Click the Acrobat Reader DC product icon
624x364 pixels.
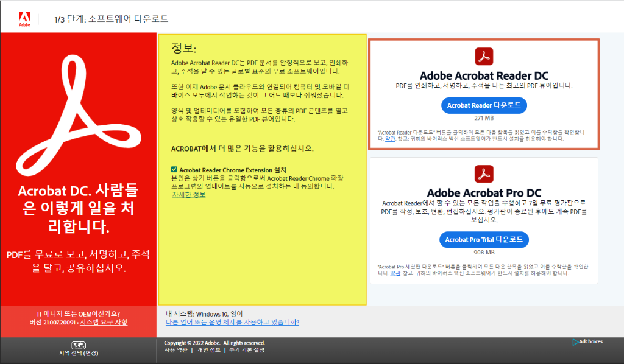coord(484,57)
